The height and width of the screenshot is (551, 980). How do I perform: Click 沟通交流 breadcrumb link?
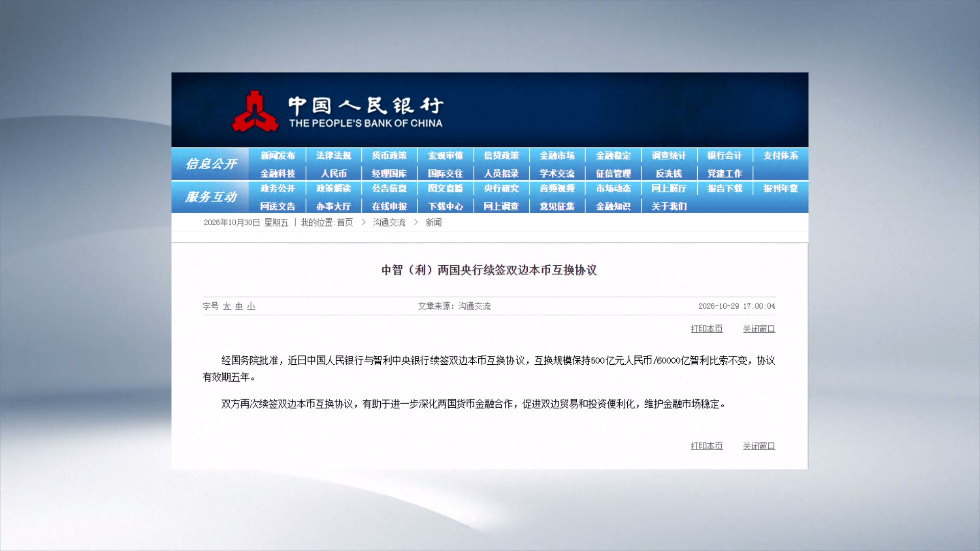coord(389,222)
